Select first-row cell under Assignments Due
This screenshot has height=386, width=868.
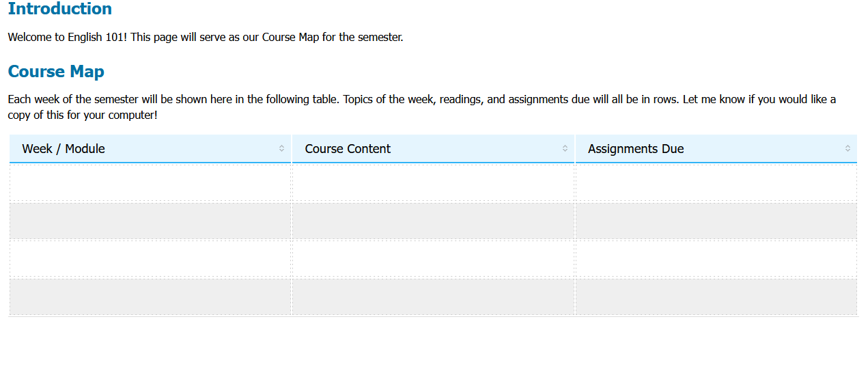tap(716, 182)
